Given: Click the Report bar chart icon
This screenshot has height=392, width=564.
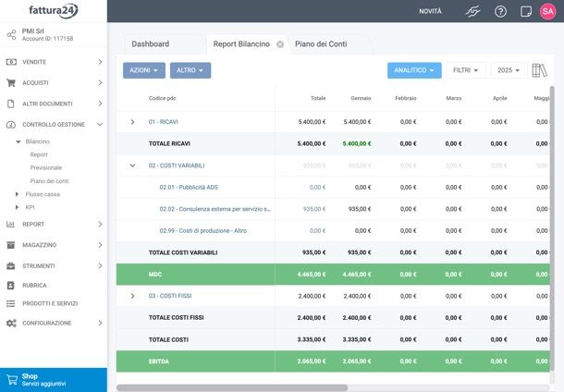Looking at the screenshot, I should (x=10, y=224).
